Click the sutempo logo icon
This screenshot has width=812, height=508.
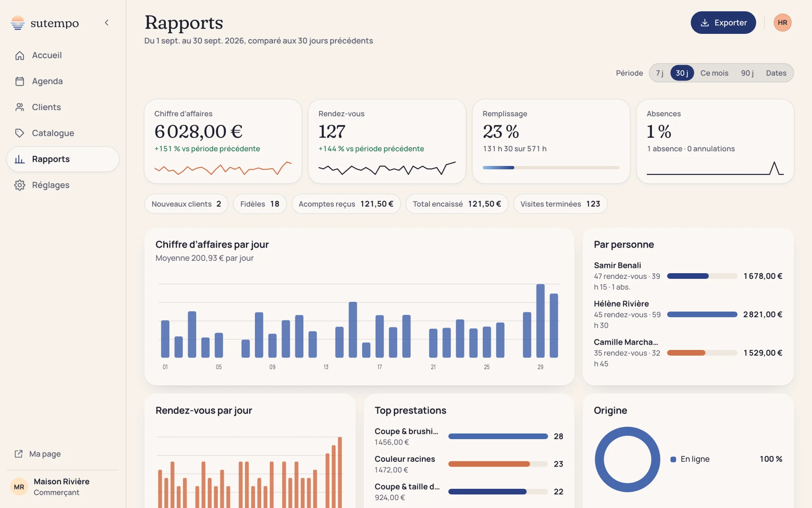coord(18,23)
